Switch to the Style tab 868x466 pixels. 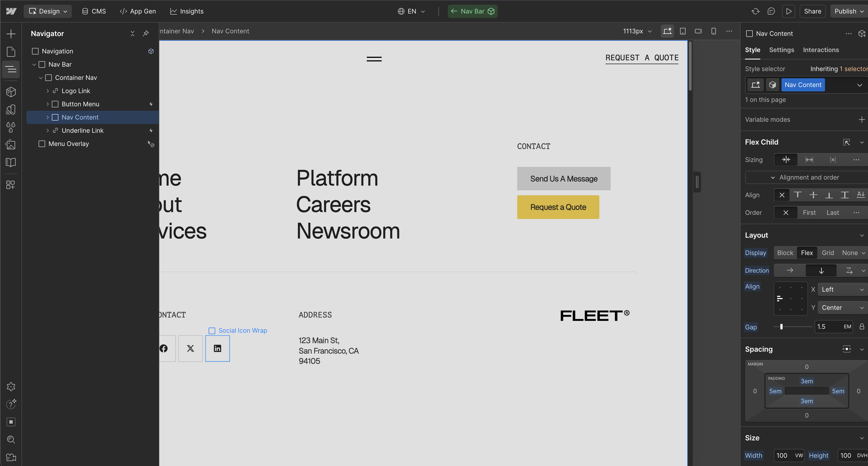pyautogui.click(x=753, y=50)
